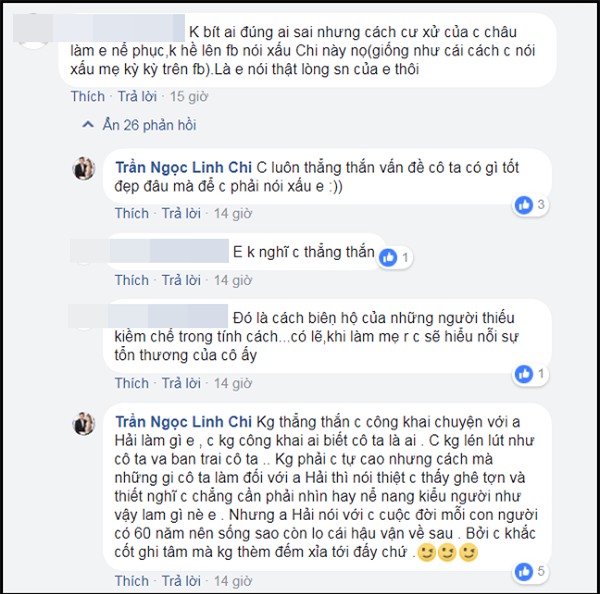Reply to the 'Đó là cách biện hộ' comment

pyautogui.click(x=181, y=383)
